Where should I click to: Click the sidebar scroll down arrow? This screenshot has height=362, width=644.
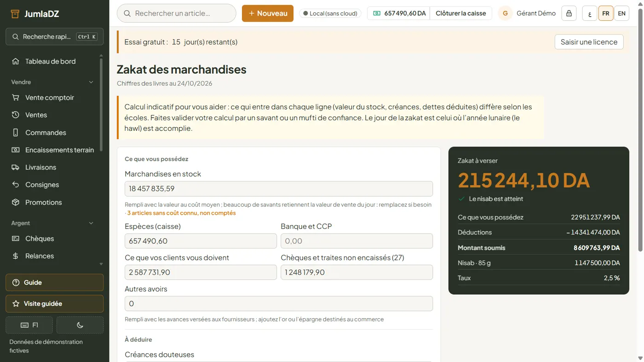click(x=101, y=264)
